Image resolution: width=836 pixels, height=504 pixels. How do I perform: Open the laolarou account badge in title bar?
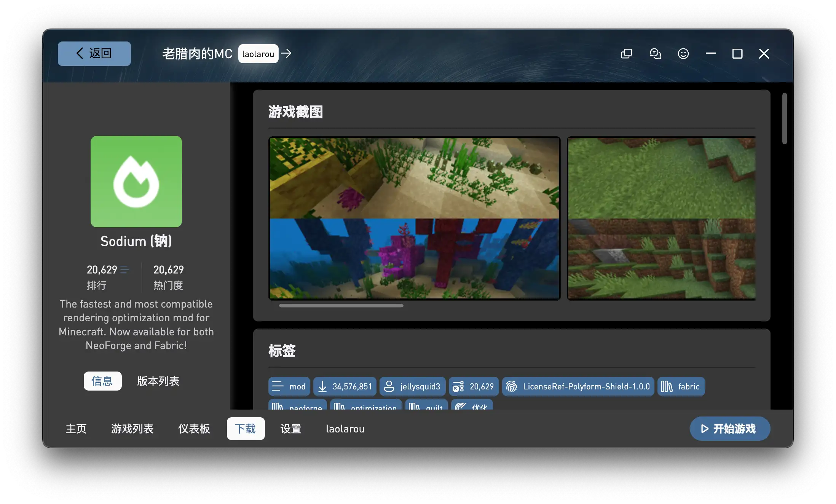[x=258, y=54]
